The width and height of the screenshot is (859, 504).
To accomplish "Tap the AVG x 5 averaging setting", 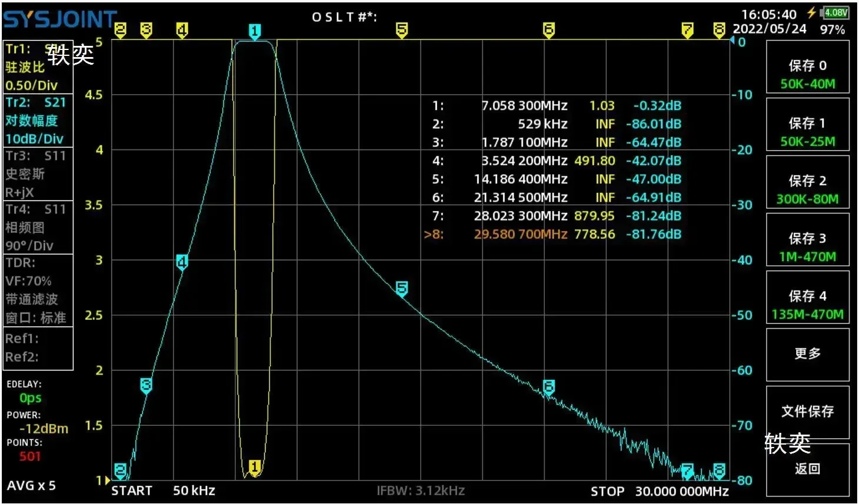I will [31, 486].
